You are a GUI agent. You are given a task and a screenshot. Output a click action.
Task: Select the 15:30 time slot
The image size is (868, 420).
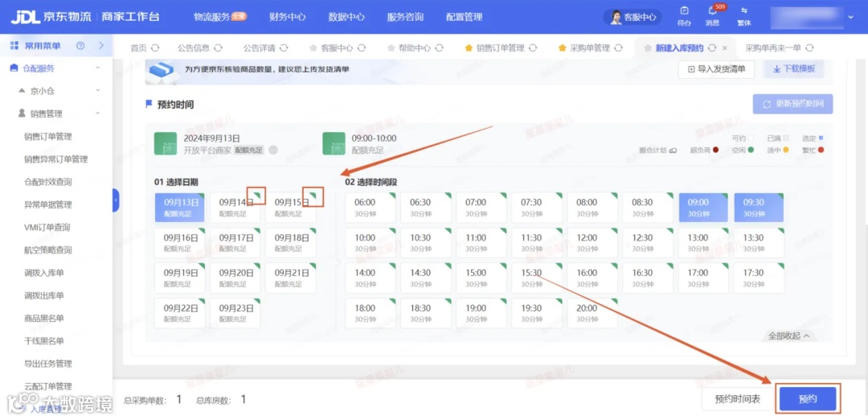tap(536, 278)
